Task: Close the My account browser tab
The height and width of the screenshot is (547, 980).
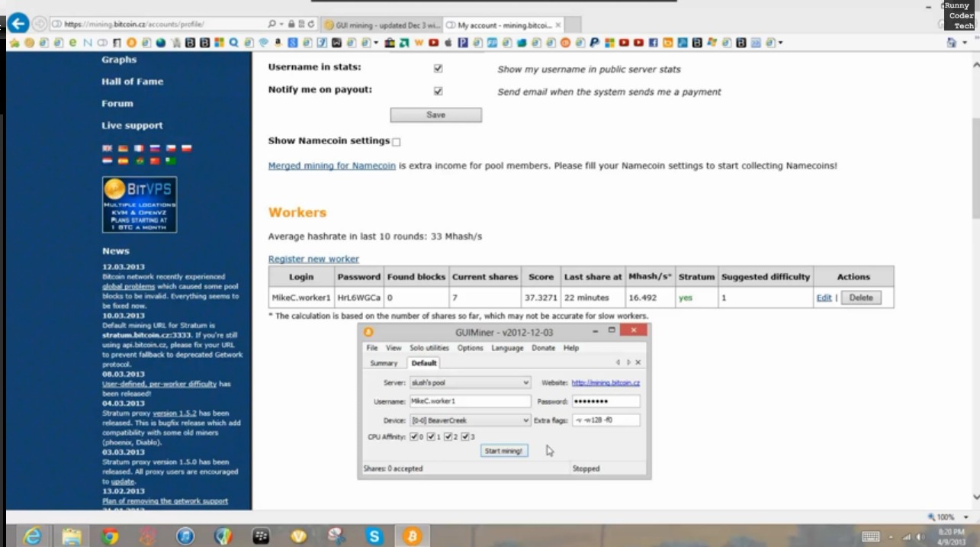Action: coord(558,24)
